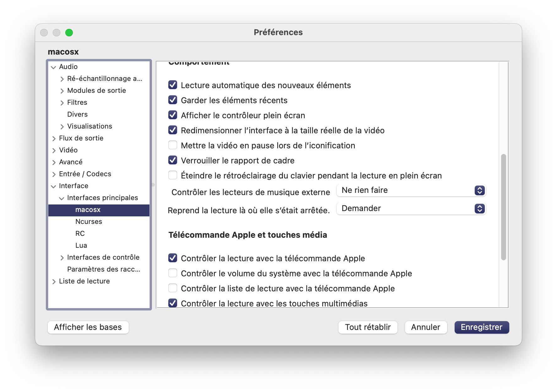
Task: Expand the Interfaces de contrôle node
Action: click(62, 258)
